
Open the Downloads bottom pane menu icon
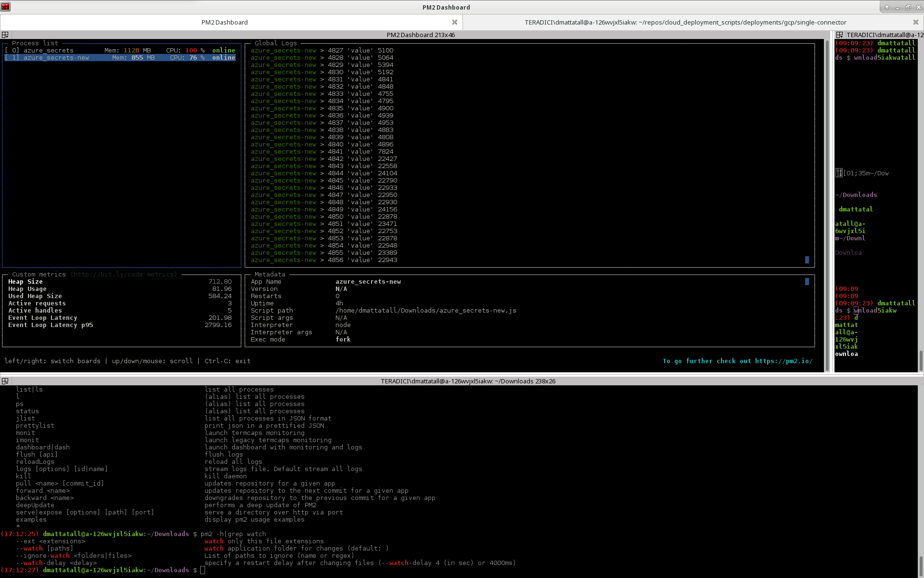click(5, 381)
